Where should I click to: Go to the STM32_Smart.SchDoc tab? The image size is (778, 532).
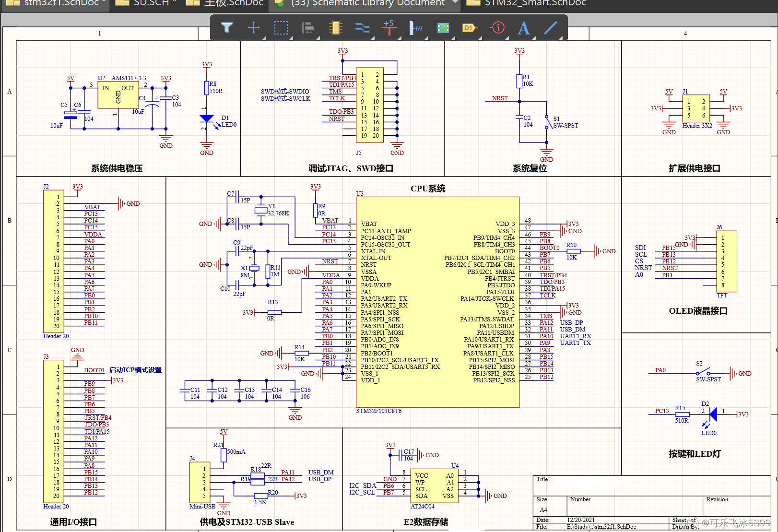(x=534, y=3)
